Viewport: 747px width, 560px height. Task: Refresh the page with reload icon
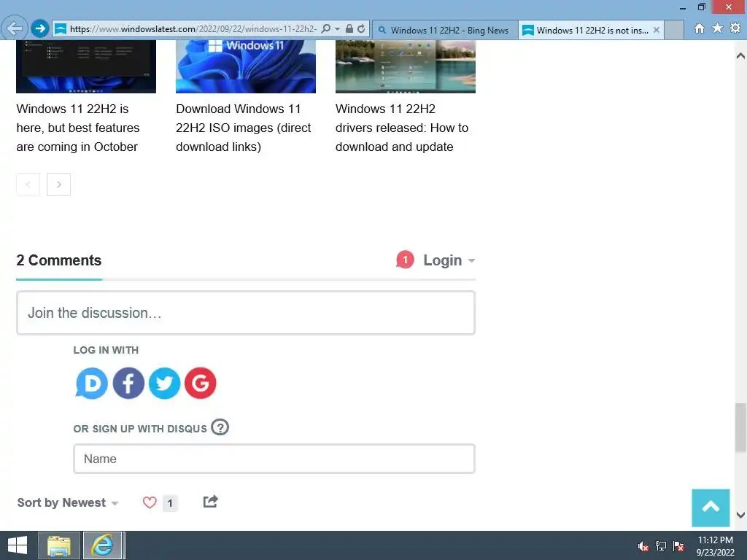click(x=362, y=28)
